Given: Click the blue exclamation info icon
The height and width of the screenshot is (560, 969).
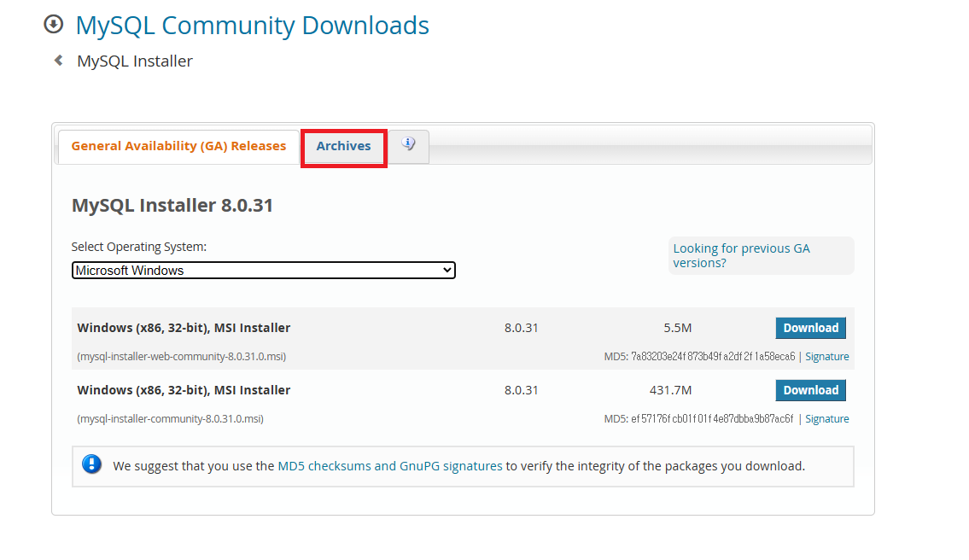Looking at the screenshot, I should coord(91,464).
